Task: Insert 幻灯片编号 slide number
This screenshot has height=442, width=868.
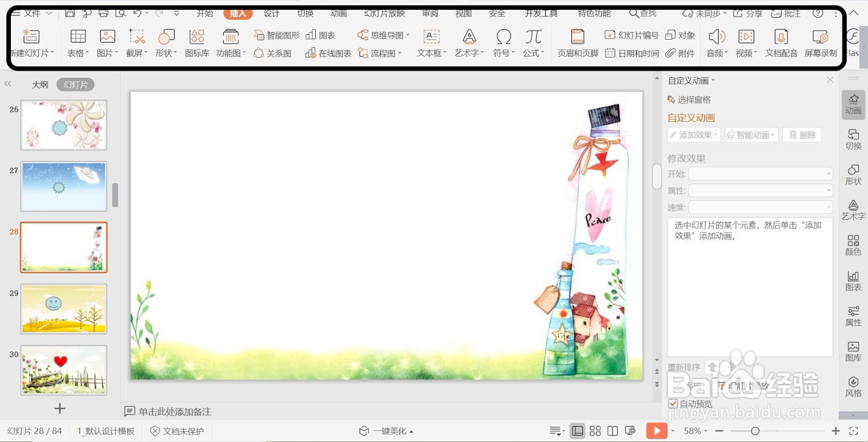Action: point(631,35)
